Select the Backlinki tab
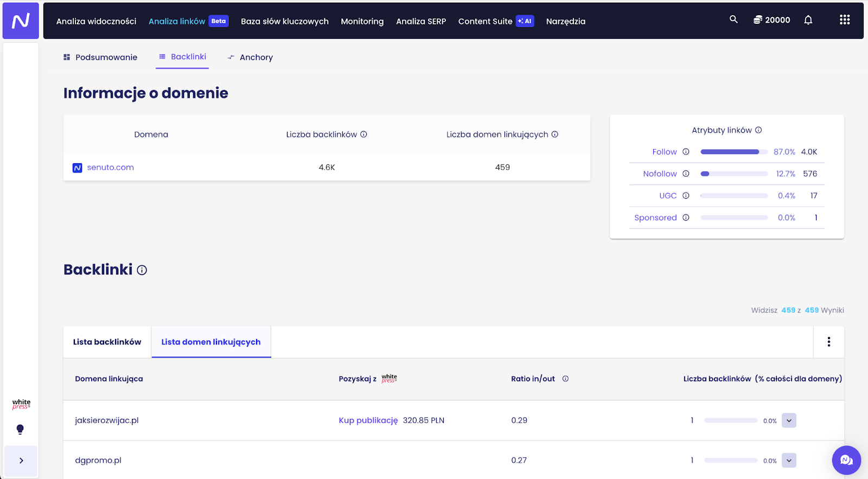The image size is (868, 479). tap(182, 56)
